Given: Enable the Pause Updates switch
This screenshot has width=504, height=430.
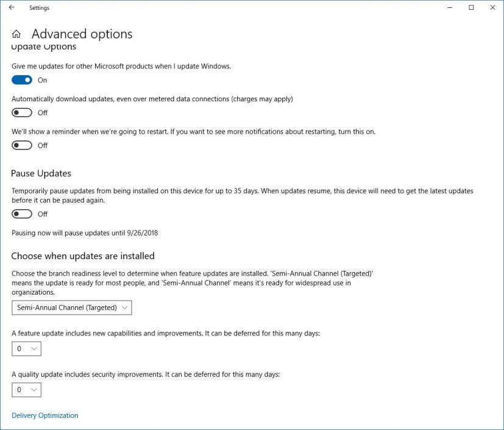Looking at the screenshot, I should [x=21, y=214].
